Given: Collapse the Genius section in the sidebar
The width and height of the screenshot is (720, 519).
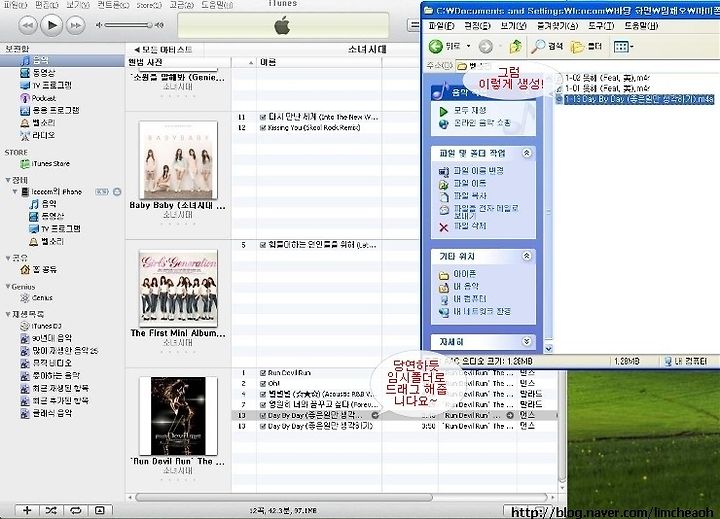Looking at the screenshot, I should [8, 287].
